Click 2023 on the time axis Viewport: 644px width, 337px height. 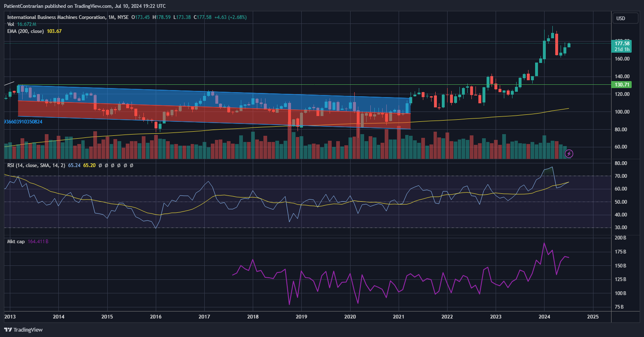[x=496, y=317]
